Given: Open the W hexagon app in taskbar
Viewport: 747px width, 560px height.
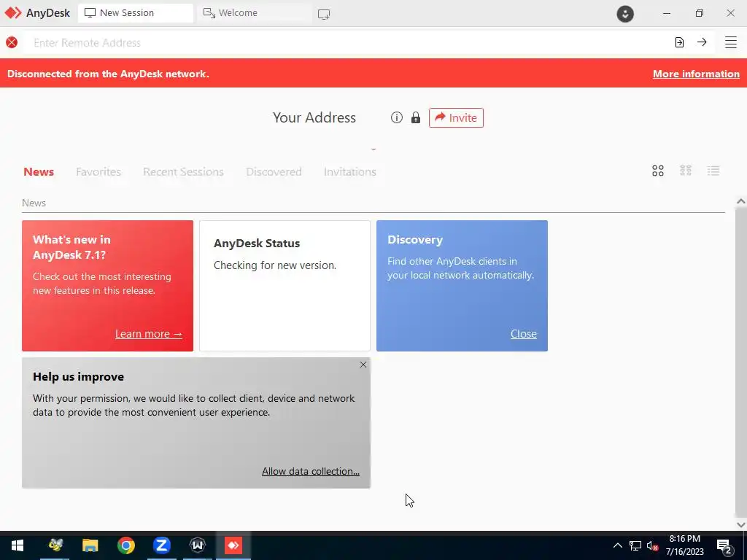Looking at the screenshot, I should 197,545.
